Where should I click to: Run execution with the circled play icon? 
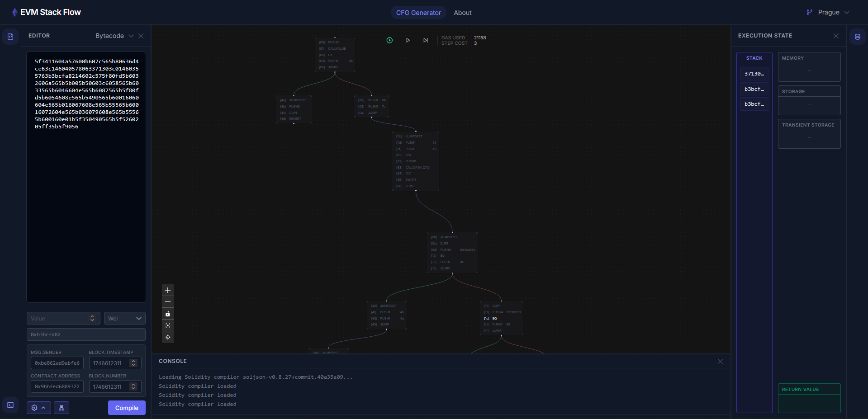click(389, 40)
